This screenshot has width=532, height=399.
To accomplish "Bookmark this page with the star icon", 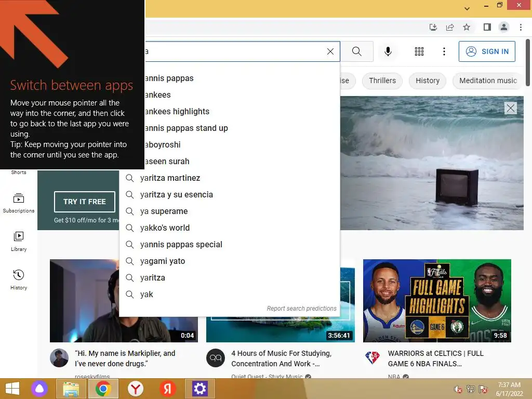I will [467, 27].
